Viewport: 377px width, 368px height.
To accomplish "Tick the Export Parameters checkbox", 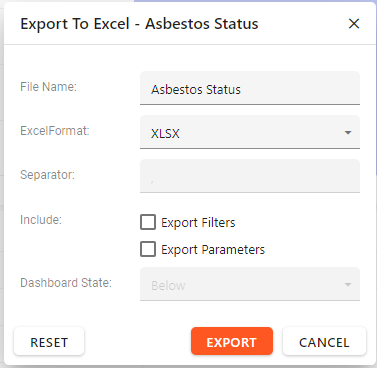I will click(148, 249).
